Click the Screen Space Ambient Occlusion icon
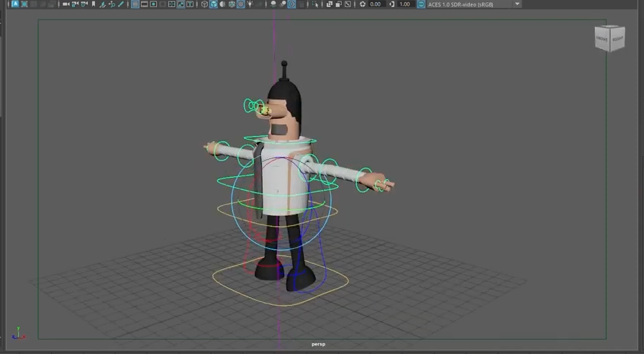This screenshot has height=354, width=644. pos(273,4)
